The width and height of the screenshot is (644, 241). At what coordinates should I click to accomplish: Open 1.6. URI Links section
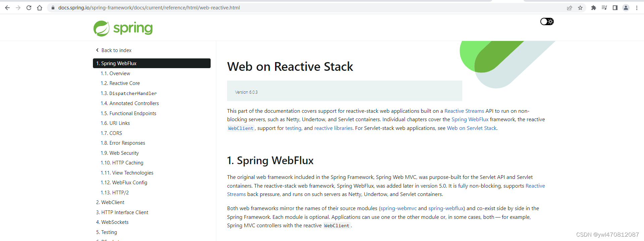[115, 123]
